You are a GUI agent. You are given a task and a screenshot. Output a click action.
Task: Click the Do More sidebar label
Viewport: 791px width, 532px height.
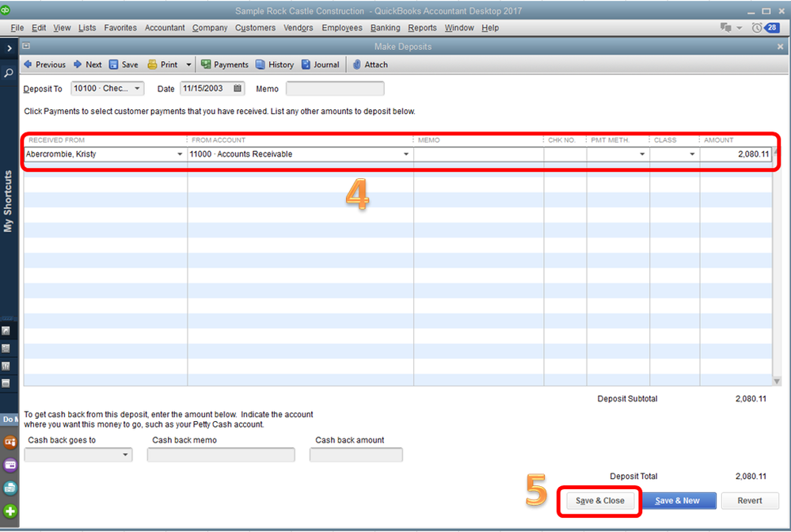pos(10,420)
